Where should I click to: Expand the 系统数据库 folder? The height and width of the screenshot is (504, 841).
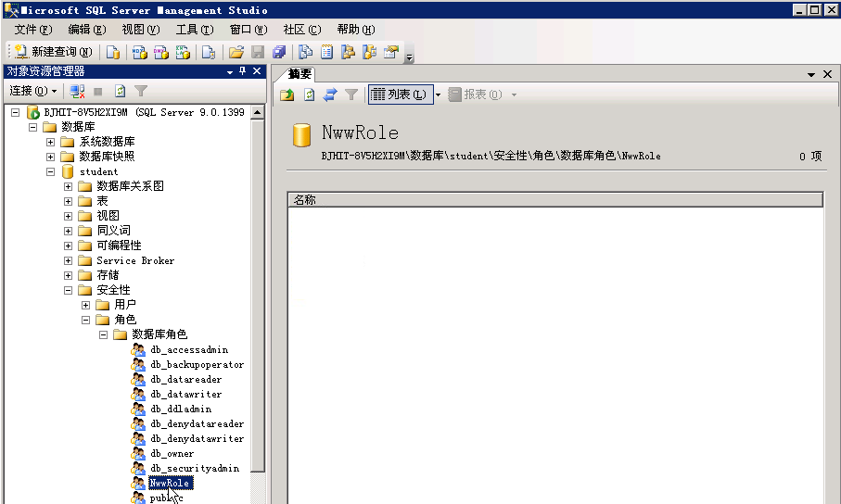click(x=50, y=142)
